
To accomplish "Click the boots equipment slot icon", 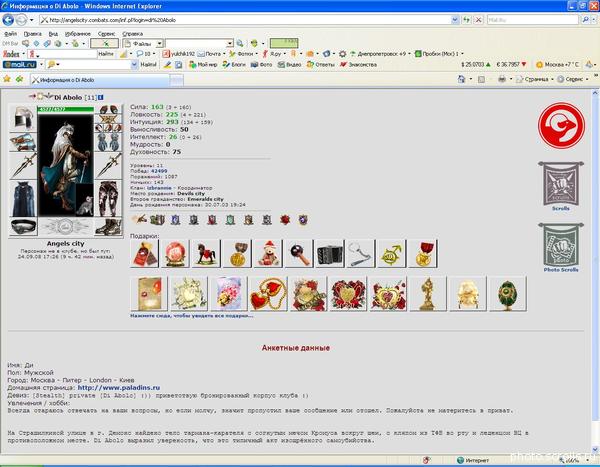I will [x=109, y=227].
